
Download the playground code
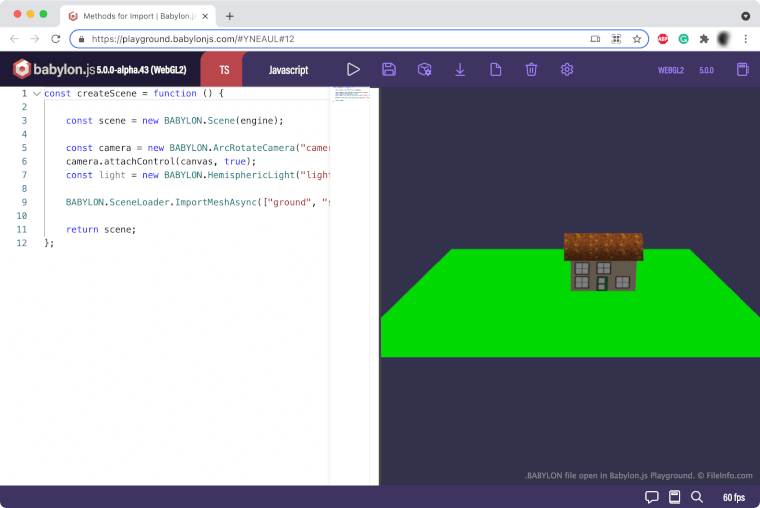[460, 70]
